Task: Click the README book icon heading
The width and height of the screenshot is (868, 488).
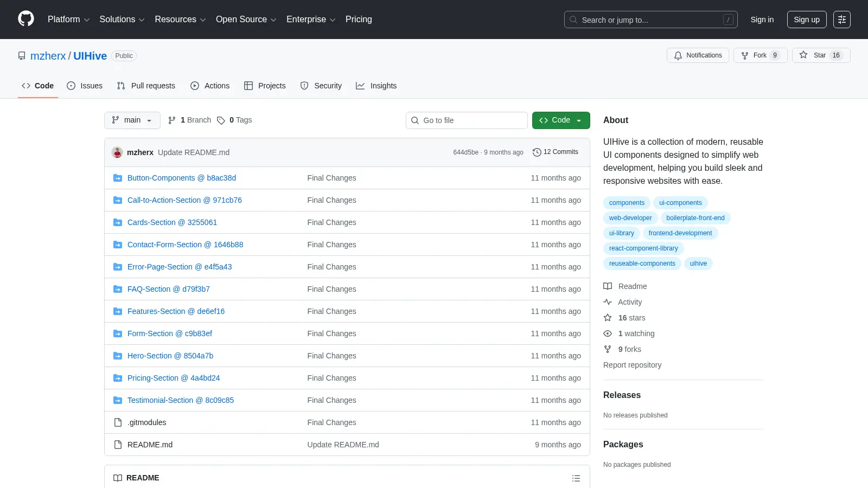Action: [x=118, y=478]
